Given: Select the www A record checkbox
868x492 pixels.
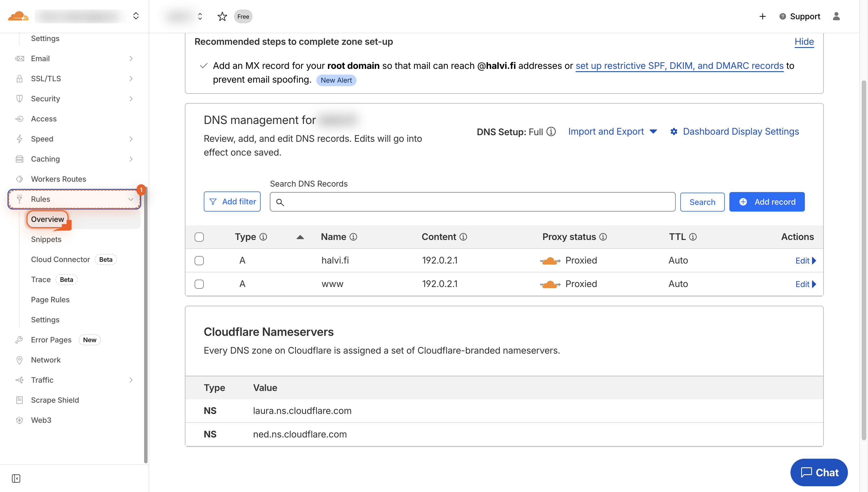Looking at the screenshot, I should click(x=199, y=284).
